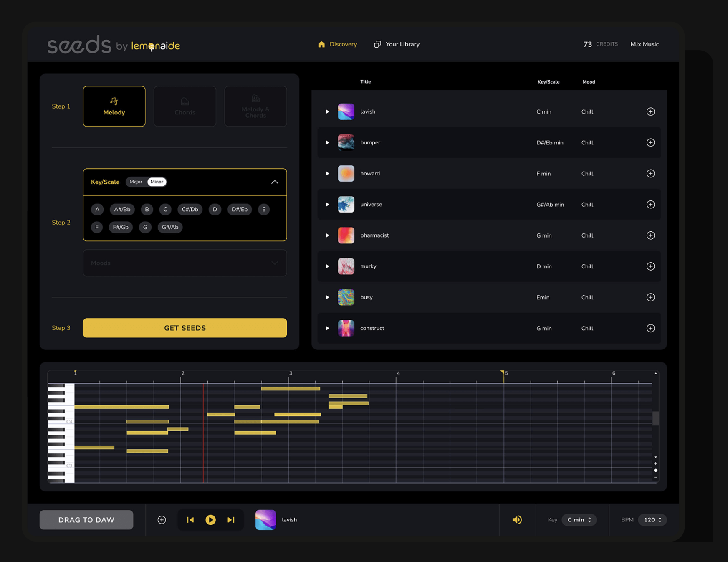Click the piano roll vertical scrollbar thumb
This screenshot has width=728, height=562.
click(656, 418)
